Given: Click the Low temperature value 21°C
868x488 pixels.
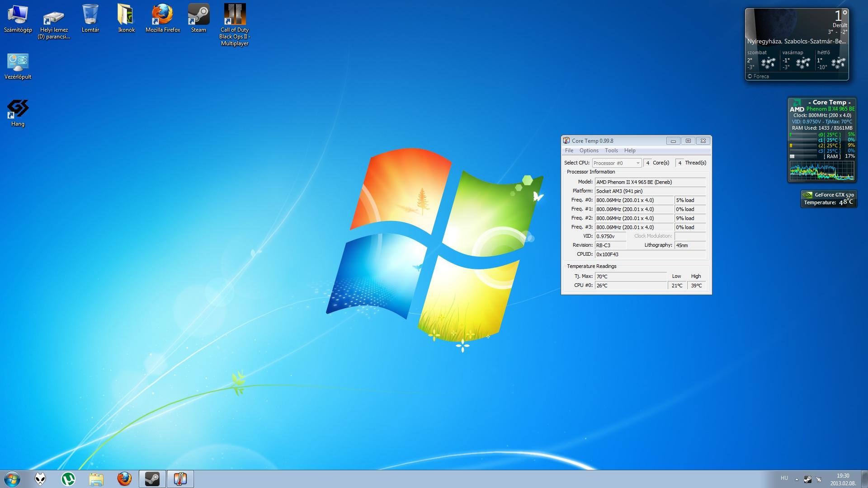Looking at the screenshot, I should (x=677, y=286).
